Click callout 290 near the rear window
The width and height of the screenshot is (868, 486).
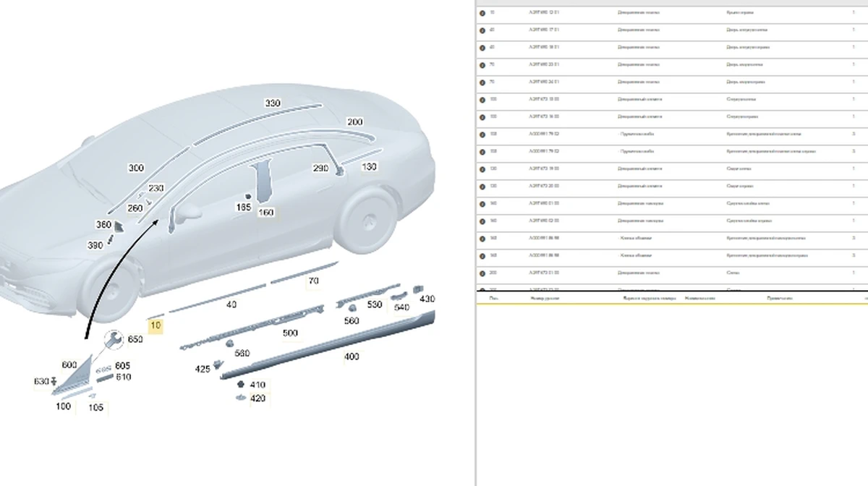[320, 168]
